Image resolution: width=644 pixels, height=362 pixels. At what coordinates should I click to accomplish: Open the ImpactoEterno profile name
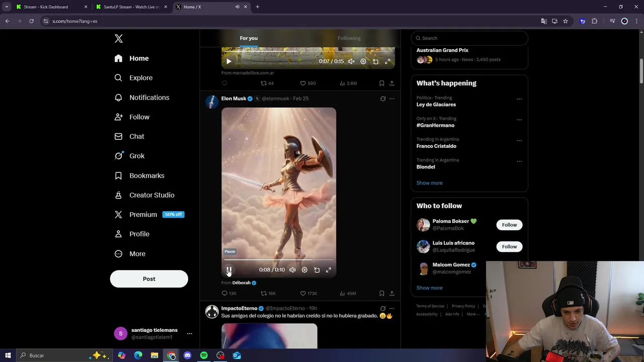point(239,308)
